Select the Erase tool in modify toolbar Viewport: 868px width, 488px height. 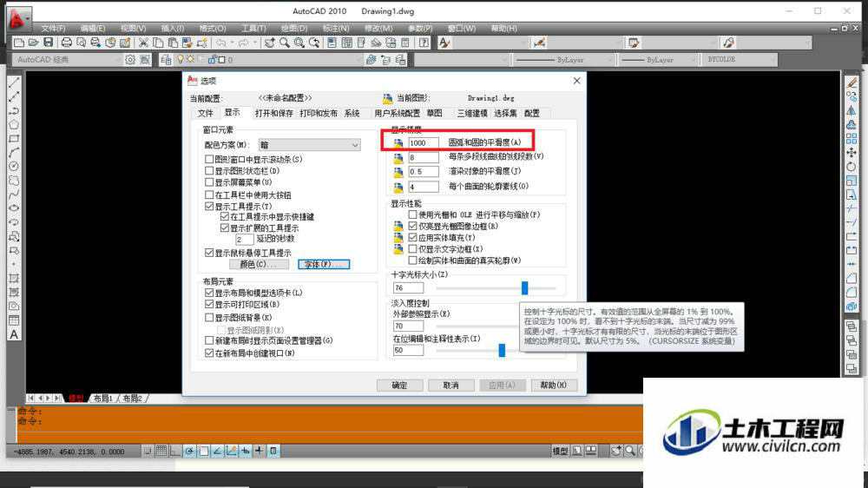point(852,82)
